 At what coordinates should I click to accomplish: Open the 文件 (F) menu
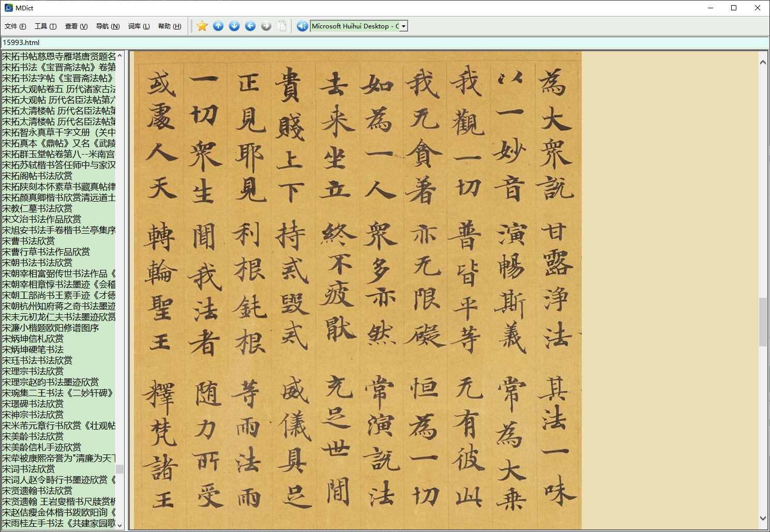16,26
